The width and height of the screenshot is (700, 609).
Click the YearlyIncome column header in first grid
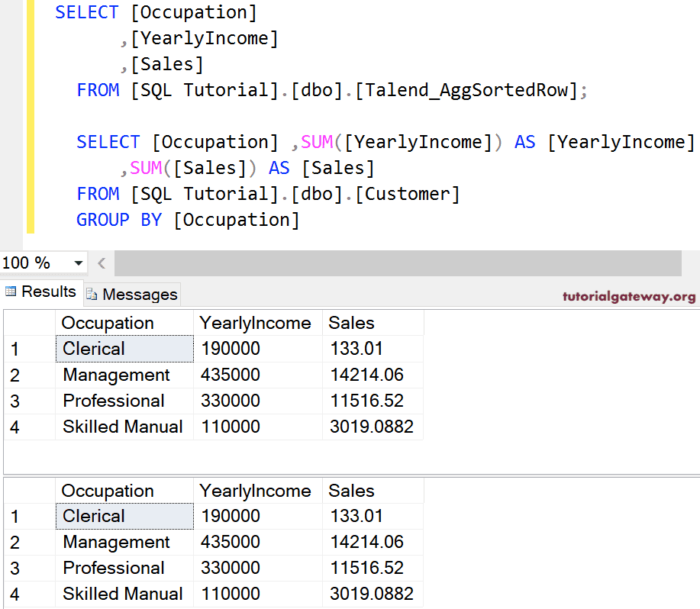pos(255,323)
